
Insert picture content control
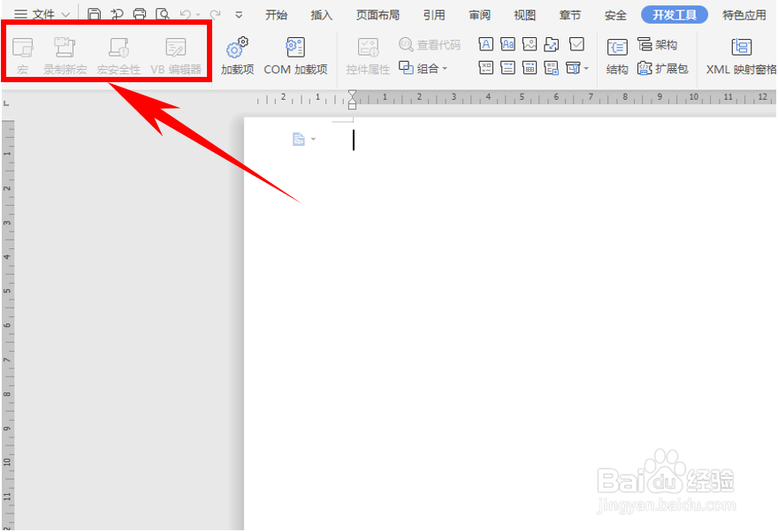(530, 44)
